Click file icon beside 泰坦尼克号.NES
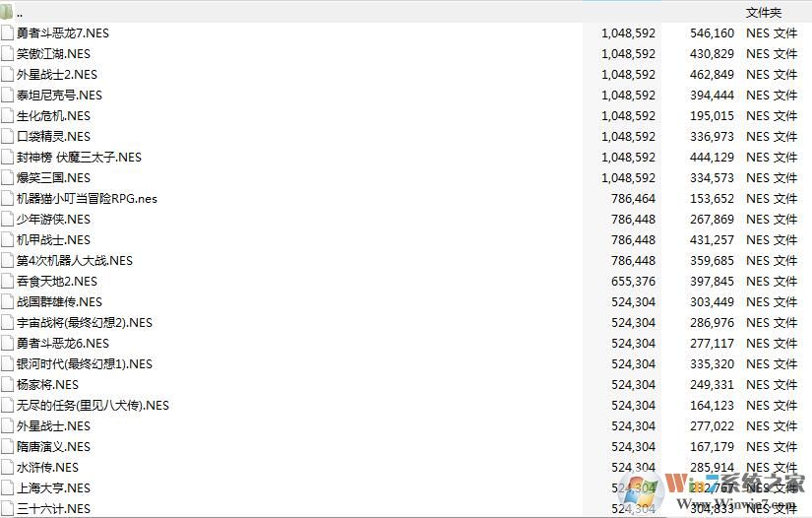Viewport: 812px width, 518px height. click(x=7, y=96)
